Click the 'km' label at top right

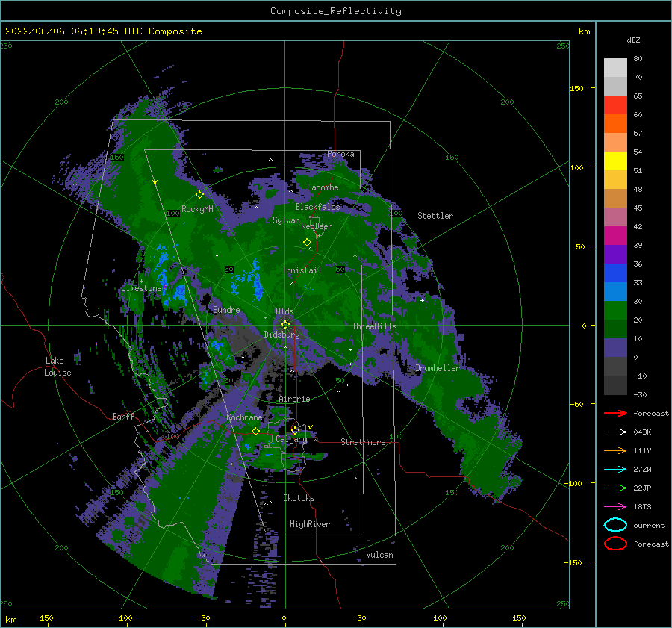click(584, 31)
